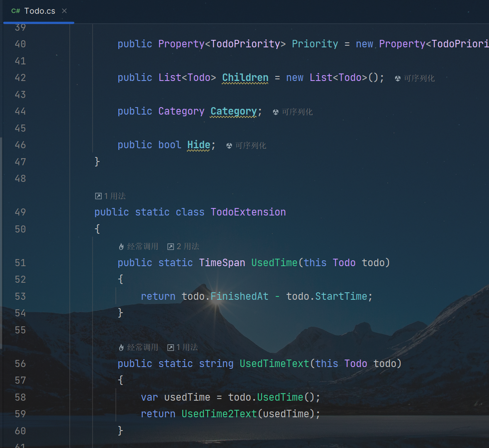The image size is (489, 448).
Task: Click line number 56 in the gutter
Action: coord(20,364)
